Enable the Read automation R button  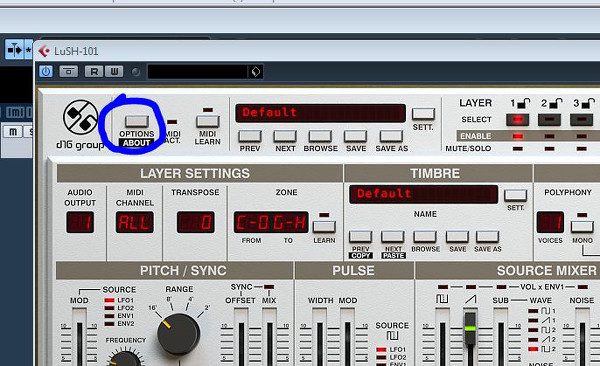click(94, 72)
